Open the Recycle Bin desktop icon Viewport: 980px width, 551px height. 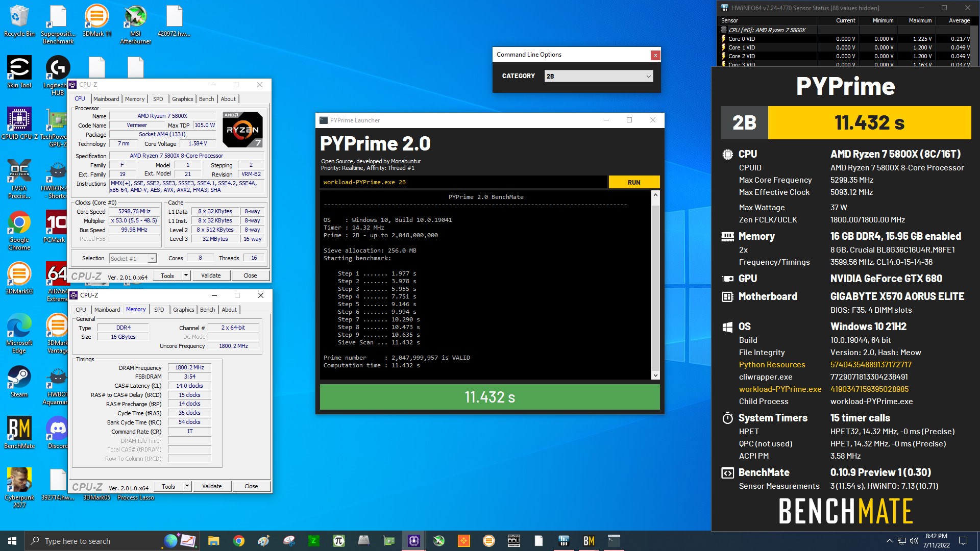19,21
